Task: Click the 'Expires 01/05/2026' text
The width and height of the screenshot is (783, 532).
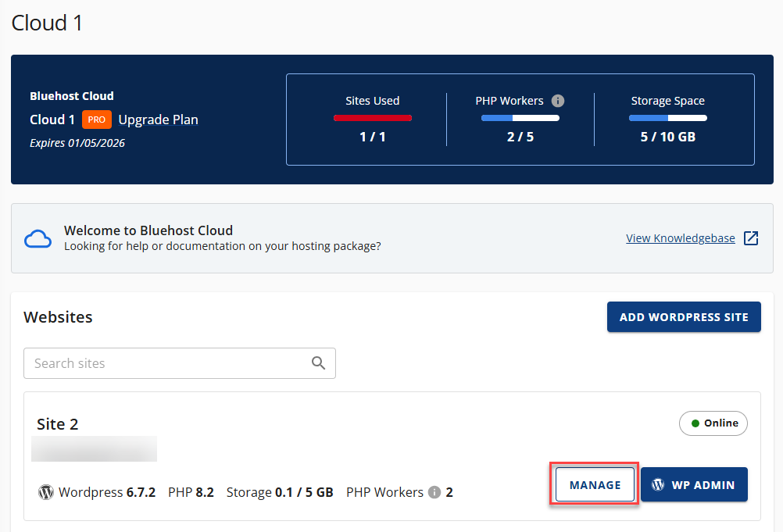Action: tap(77, 143)
